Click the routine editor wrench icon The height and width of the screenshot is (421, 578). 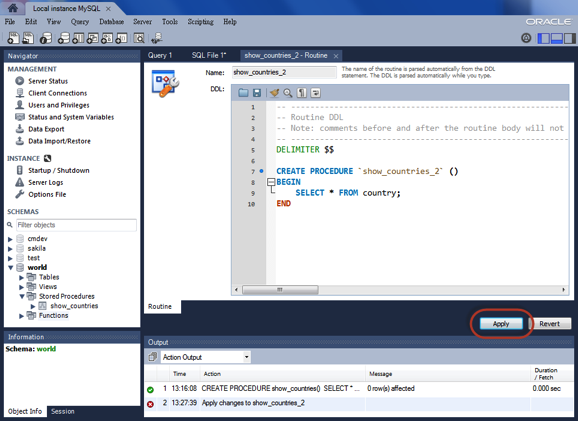pyautogui.click(x=165, y=84)
